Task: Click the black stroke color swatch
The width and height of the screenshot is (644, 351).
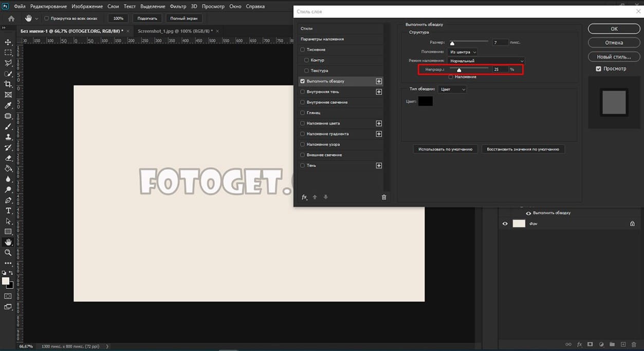Action: (425, 101)
